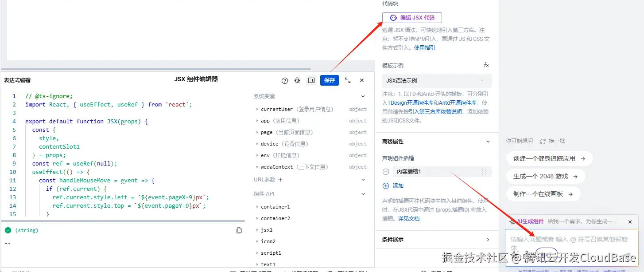Viewport: 644px width, 272px height.
Task: Click the 添加 slot link
Action: pos(398,186)
